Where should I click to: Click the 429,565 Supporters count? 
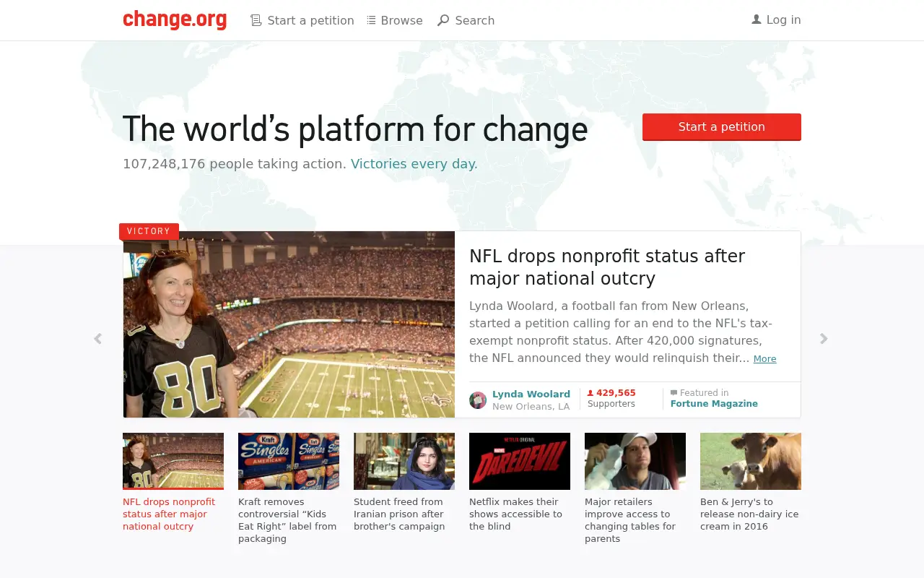(x=611, y=398)
